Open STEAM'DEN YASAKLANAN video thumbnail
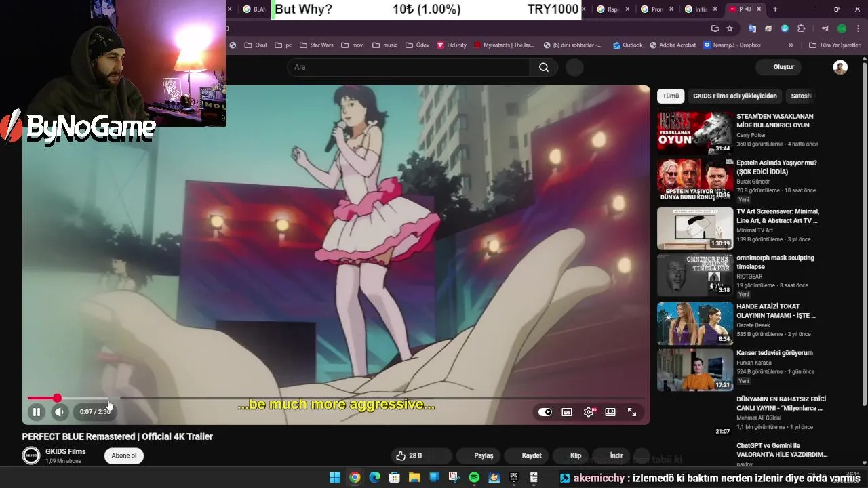Image resolution: width=868 pixels, height=488 pixels. pos(695,133)
